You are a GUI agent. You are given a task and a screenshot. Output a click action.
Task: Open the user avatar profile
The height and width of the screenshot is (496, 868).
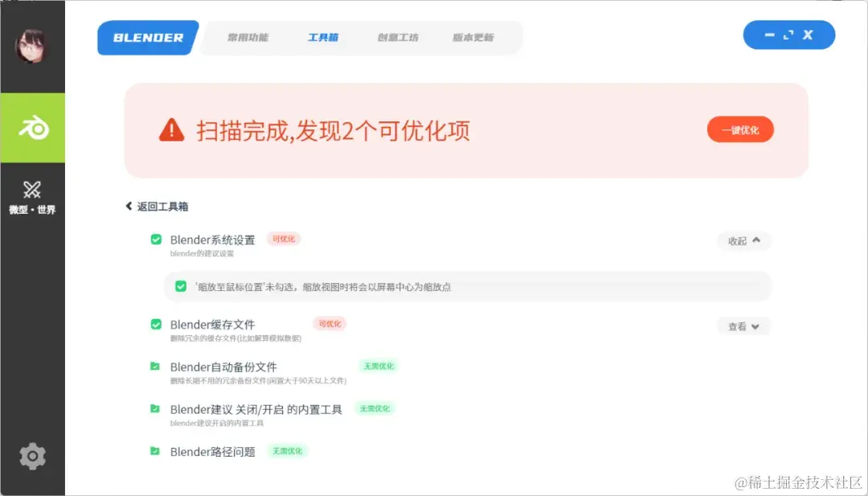point(31,47)
